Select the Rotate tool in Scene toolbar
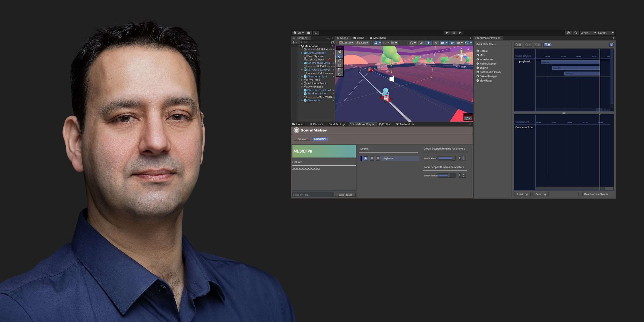Image resolution: width=644 pixels, height=322 pixels. pos(340,61)
